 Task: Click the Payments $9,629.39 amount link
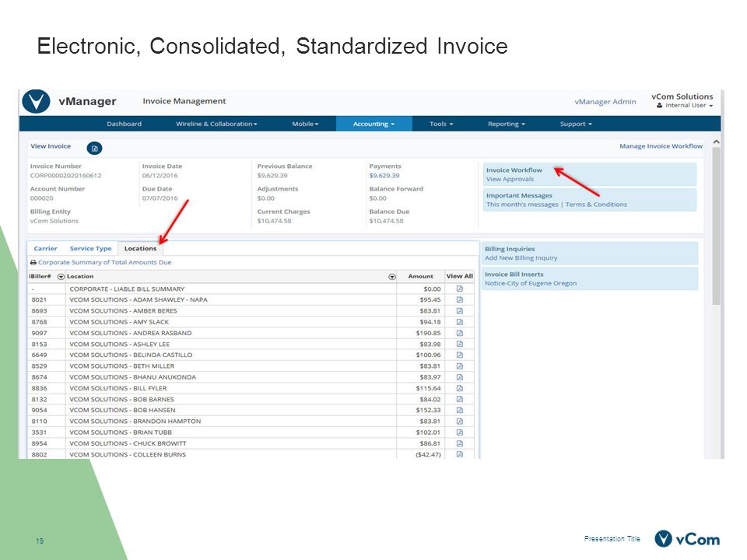[384, 175]
